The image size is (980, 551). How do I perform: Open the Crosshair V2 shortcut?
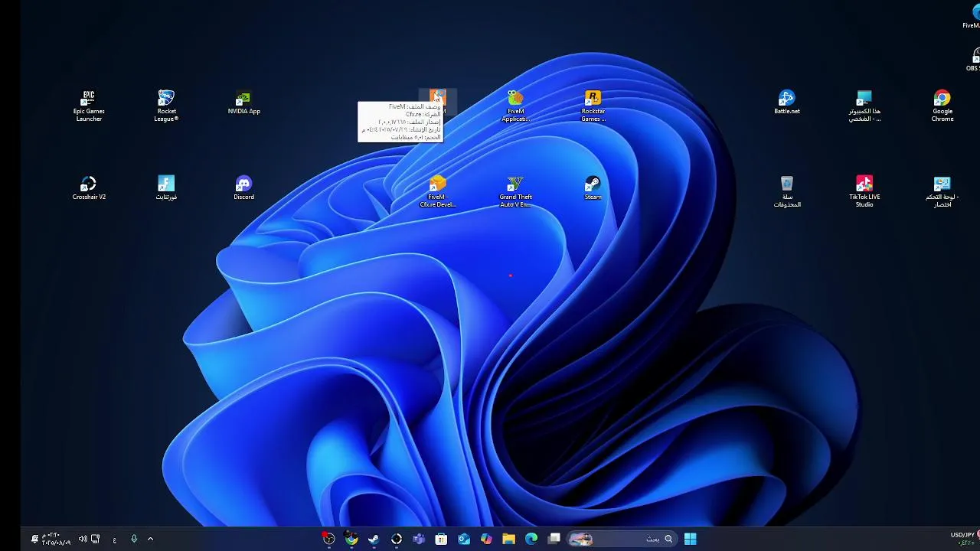point(89,188)
